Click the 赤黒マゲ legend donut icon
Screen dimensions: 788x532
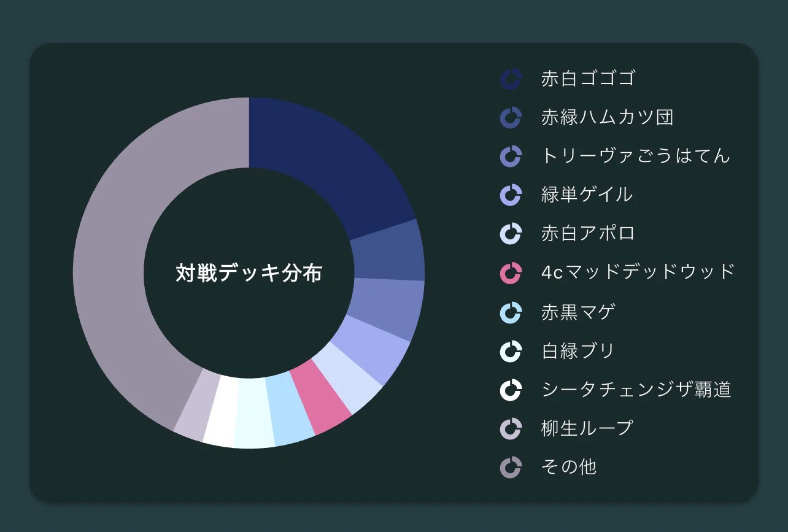(511, 312)
